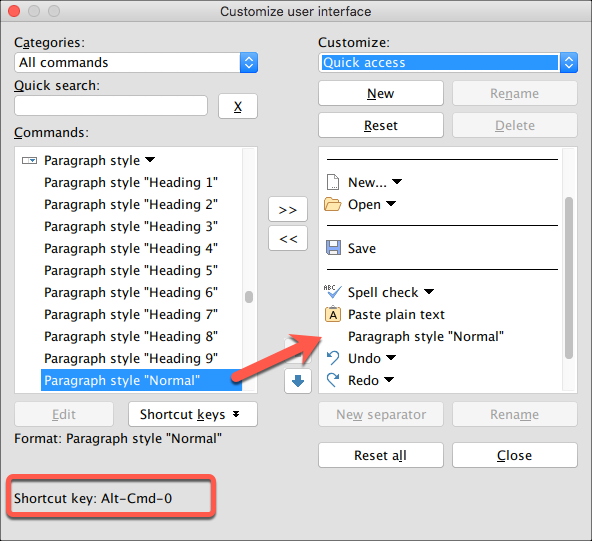The image size is (592, 541).
Task: Click the Redo arrow icon
Action: tap(333, 380)
